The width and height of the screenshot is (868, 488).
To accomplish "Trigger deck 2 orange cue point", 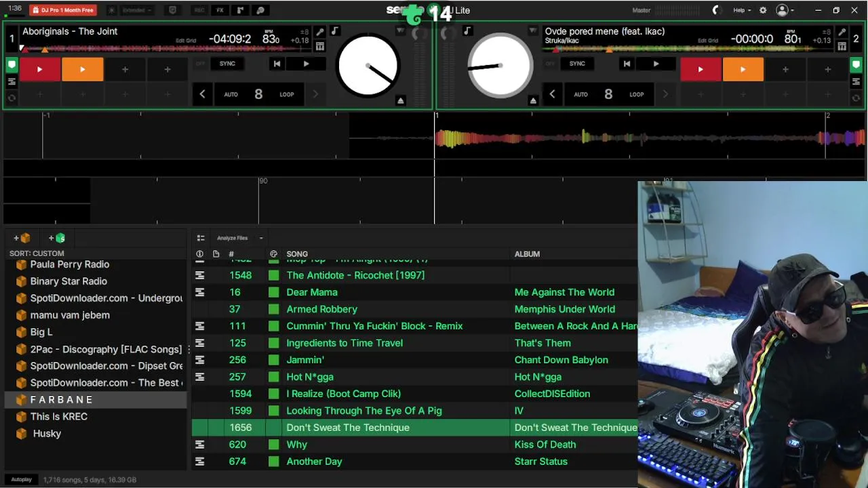I will (743, 69).
